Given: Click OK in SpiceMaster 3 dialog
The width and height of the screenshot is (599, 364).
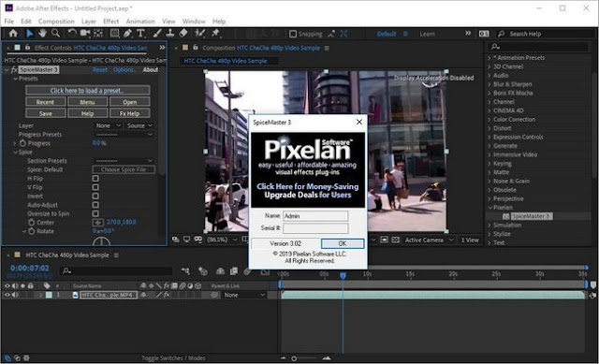Looking at the screenshot, I should coord(343,243).
